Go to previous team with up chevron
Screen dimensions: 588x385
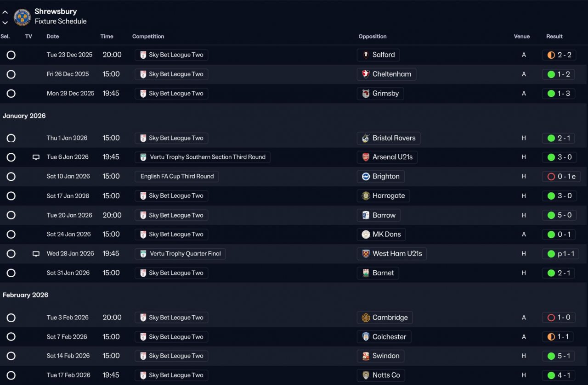point(5,12)
